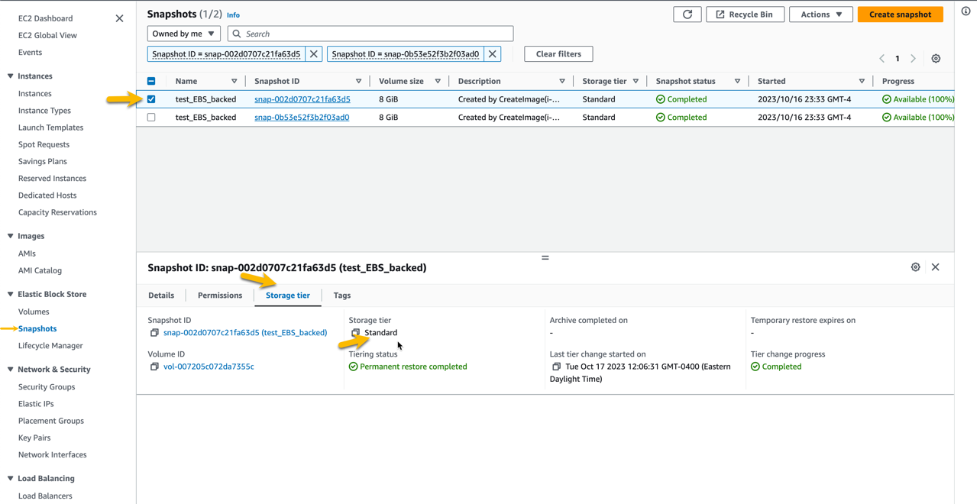980x504 pixels.
Task: Open the Owned by me filter dropdown
Action: (x=183, y=34)
